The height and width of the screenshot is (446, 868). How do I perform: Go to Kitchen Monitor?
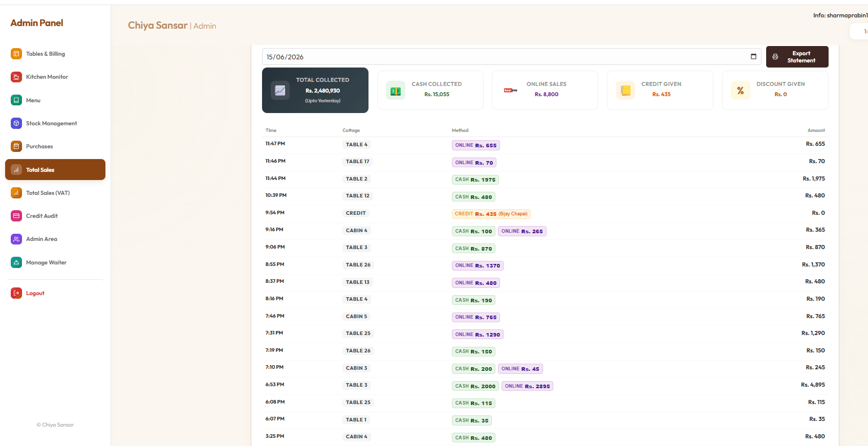pos(55,77)
